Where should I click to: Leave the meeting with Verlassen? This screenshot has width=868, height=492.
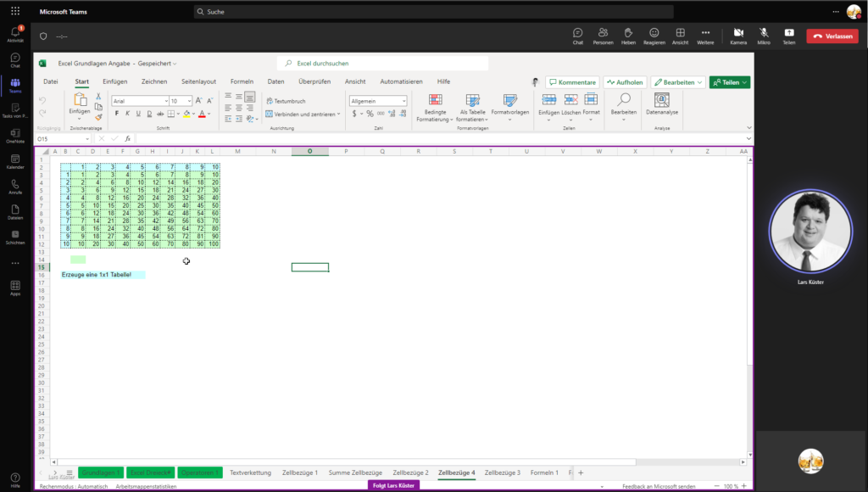tap(832, 36)
